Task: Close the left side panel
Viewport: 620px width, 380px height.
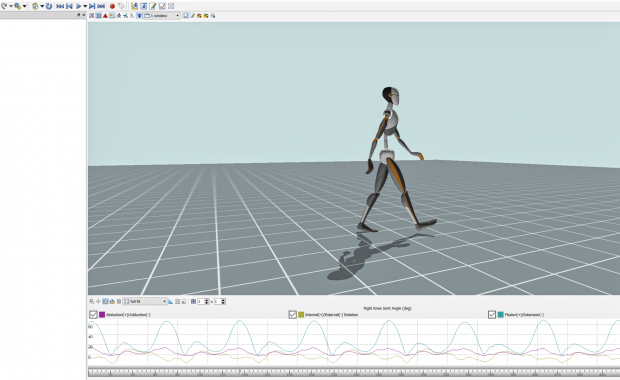Action: pos(83,15)
